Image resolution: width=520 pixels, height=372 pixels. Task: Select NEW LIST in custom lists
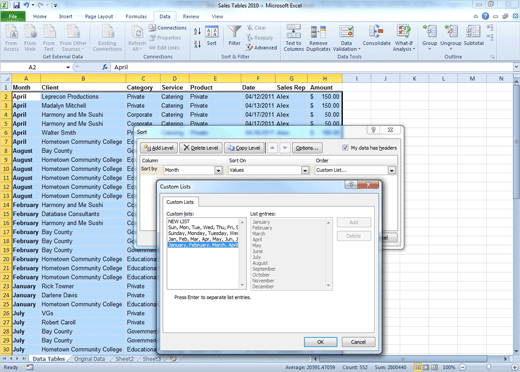point(203,221)
